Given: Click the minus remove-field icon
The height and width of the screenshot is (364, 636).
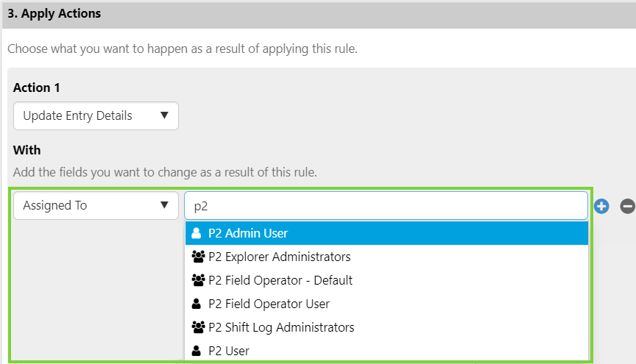Looking at the screenshot, I should pos(628,207).
